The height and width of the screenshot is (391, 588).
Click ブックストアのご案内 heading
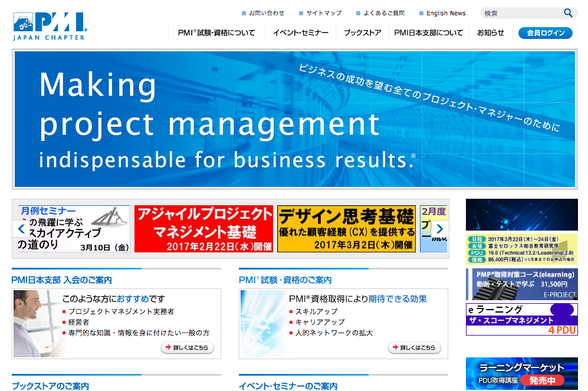(x=50, y=386)
